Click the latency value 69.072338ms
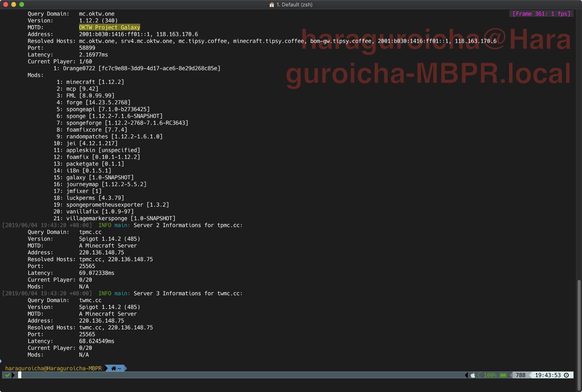Viewport: 582px width, 392px height. pyautogui.click(x=97, y=273)
